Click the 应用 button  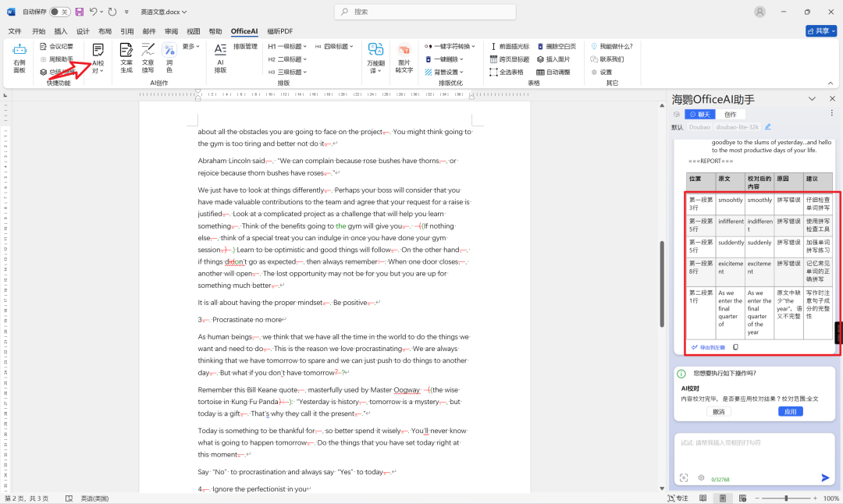[790, 412]
